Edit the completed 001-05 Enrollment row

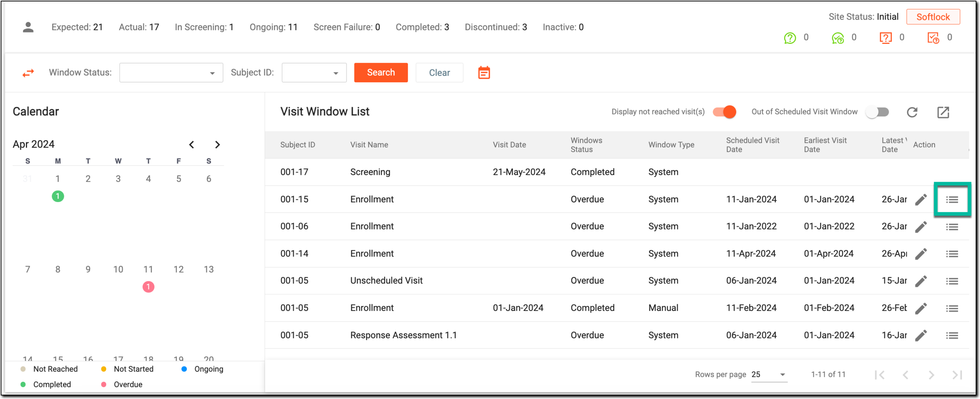coord(921,308)
